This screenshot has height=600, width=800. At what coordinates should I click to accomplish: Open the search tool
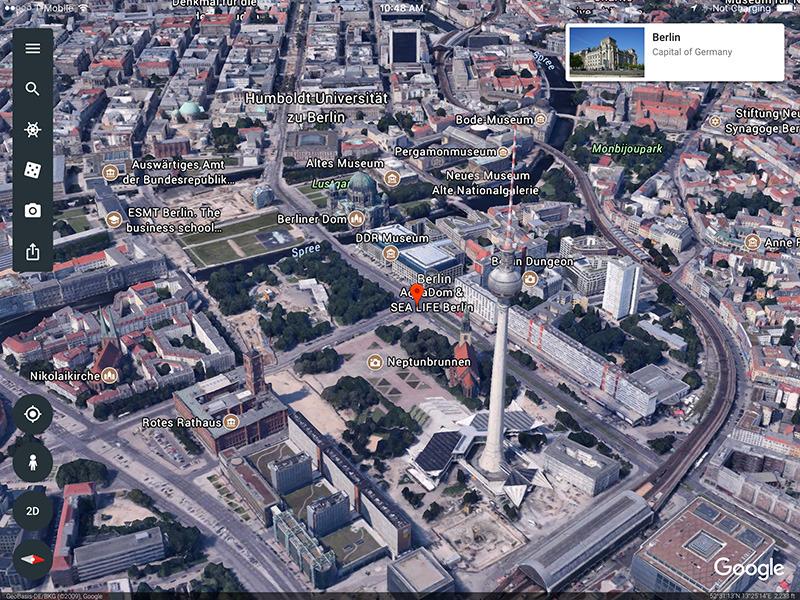[33, 89]
